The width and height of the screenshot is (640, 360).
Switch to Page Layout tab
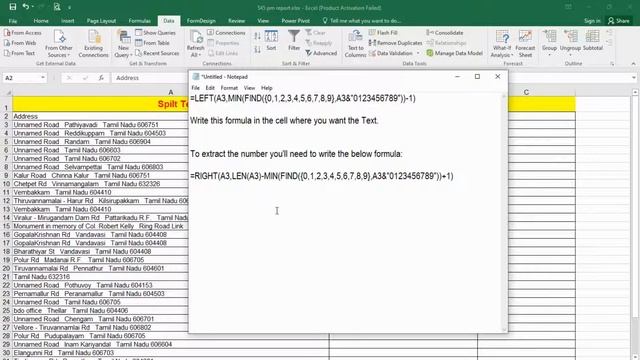[x=101, y=21]
